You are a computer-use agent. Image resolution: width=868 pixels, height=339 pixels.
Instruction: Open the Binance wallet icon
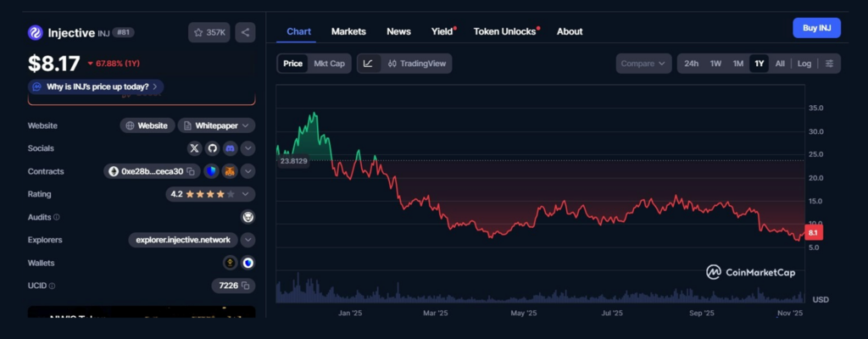tap(230, 263)
